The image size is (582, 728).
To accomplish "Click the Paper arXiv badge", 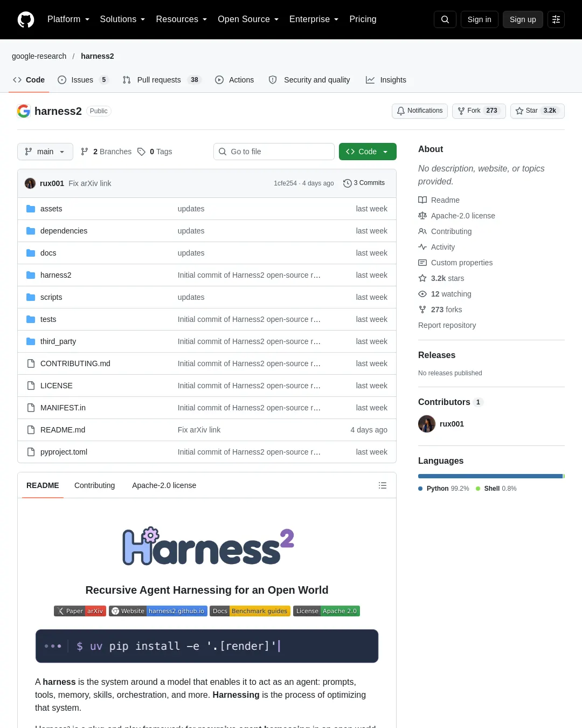I will 80,611.
